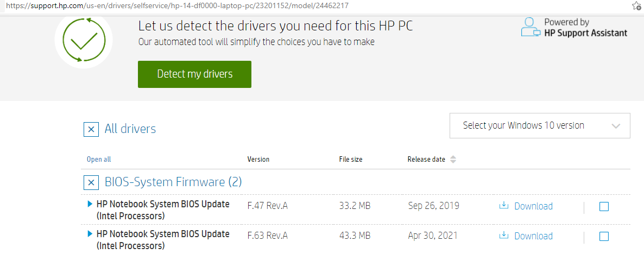Expand the F.63 Rev.A BIOS Update details triangle
Screen dimensions: 644x254
90,234
